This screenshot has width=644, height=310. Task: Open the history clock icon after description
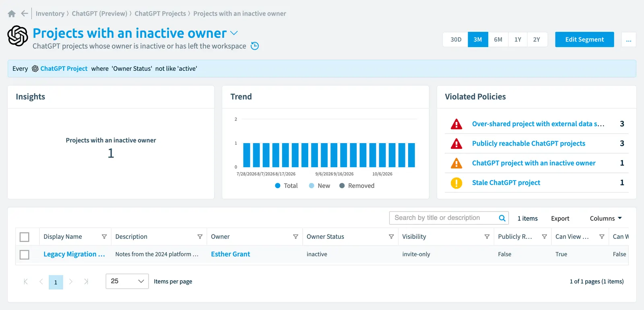coord(255,46)
